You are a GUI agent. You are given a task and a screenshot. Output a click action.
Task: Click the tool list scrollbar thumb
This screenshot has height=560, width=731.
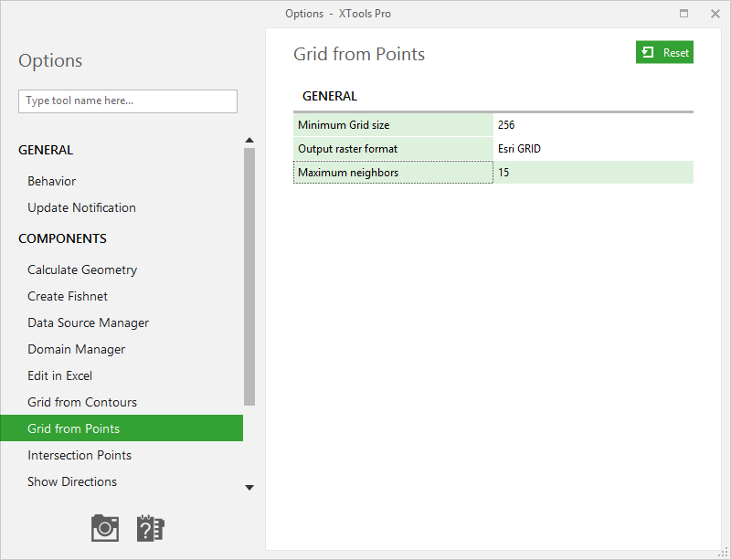coord(249,277)
